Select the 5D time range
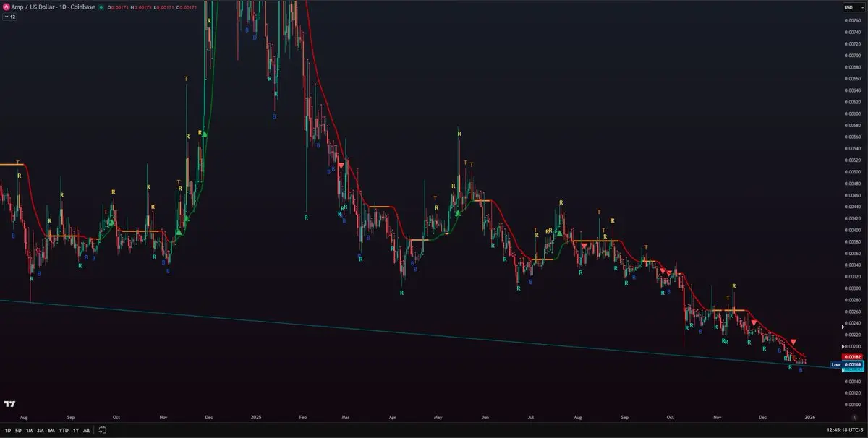 pos(18,430)
